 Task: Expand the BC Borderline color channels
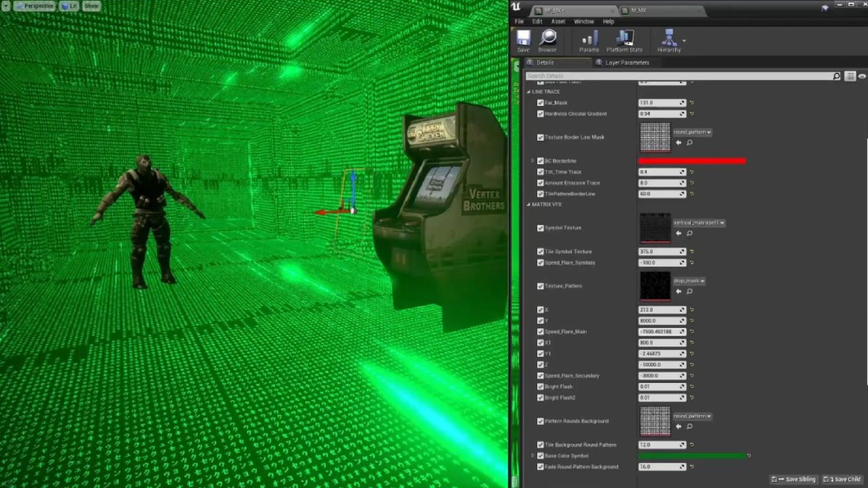(x=533, y=162)
